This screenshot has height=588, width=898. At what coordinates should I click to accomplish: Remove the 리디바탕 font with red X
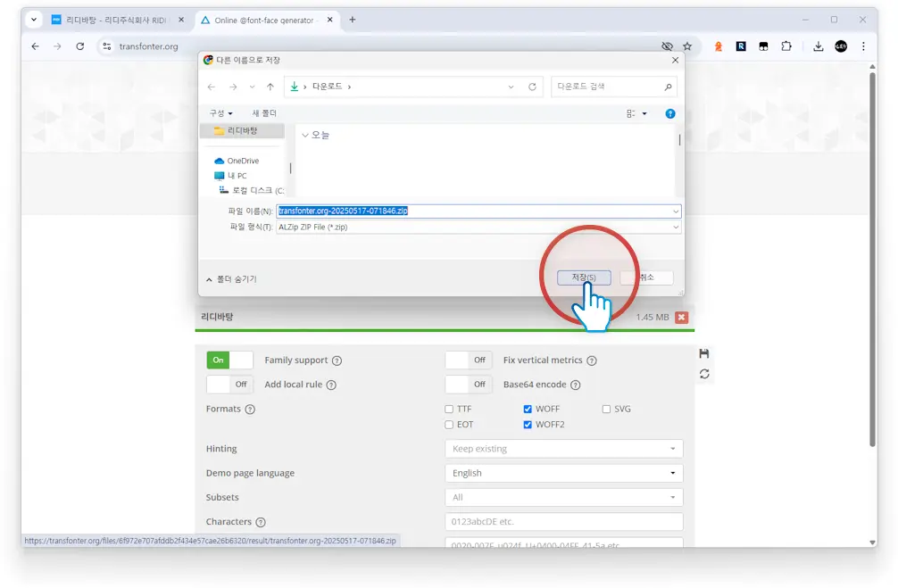click(681, 317)
